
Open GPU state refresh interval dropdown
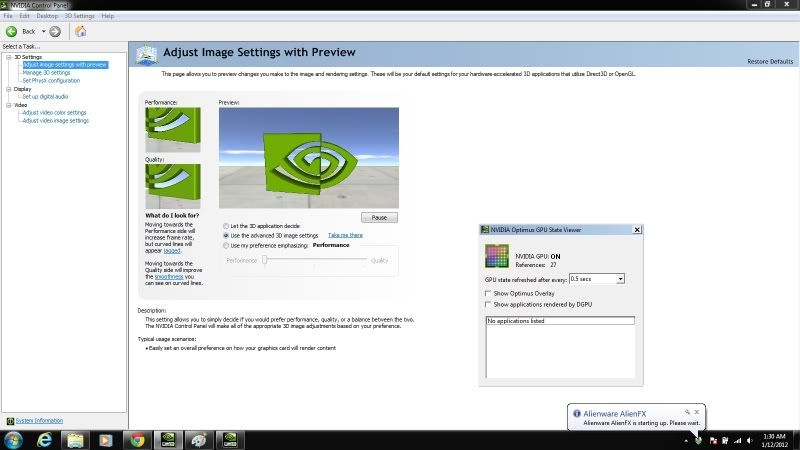point(620,279)
